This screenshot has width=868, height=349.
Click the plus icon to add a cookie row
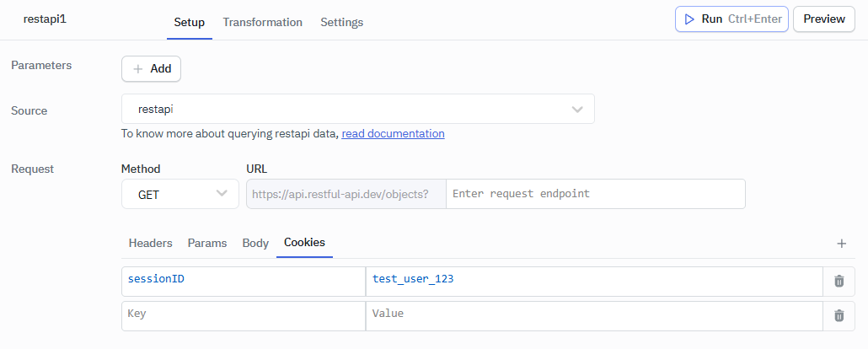[x=841, y=244]
